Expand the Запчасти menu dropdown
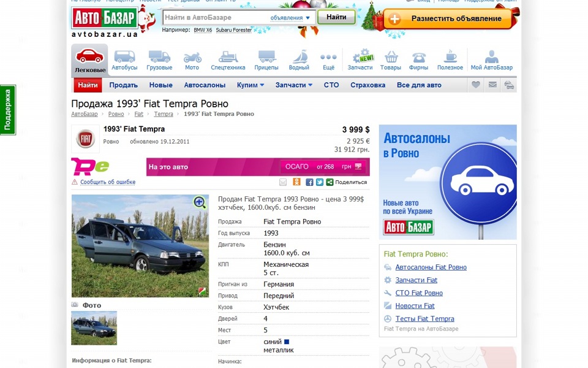The height and width of the screenshot is (368, 588). point(294,85)
